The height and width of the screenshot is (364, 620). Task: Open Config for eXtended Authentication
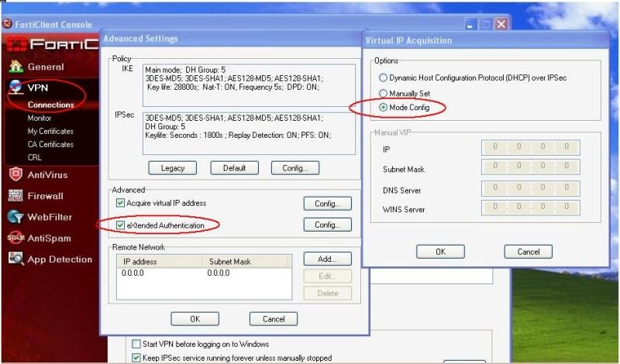tap(327, 225)
